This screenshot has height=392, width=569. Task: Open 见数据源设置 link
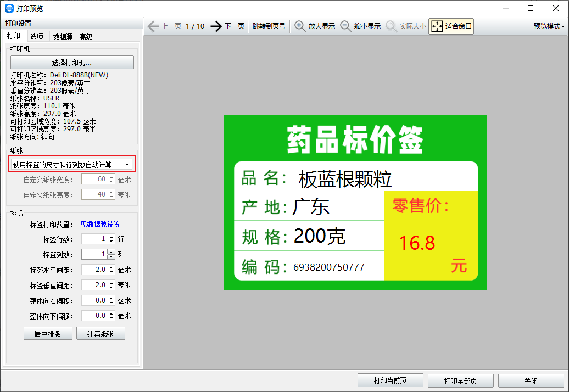[x=100, y=224]
